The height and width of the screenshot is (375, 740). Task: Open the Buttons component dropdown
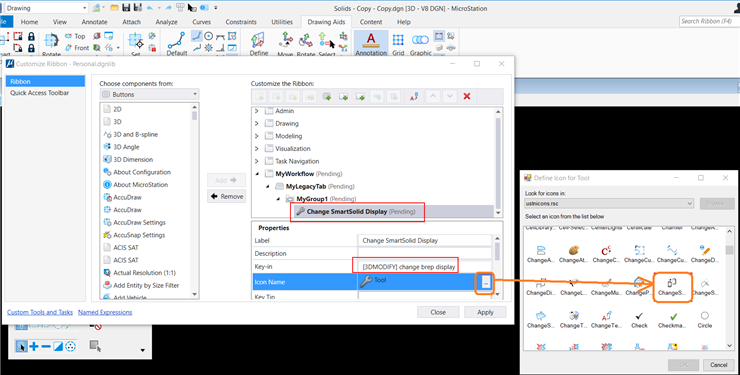150,94
